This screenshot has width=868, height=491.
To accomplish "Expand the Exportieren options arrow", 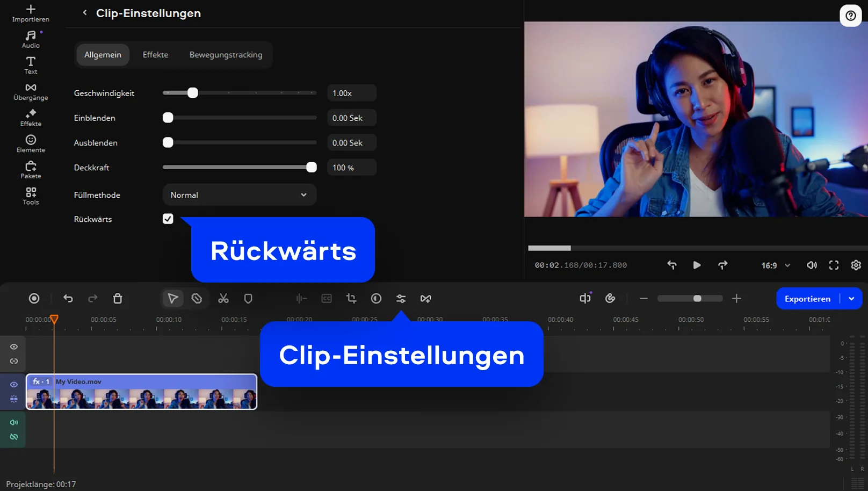I will [x=851, y=299].
